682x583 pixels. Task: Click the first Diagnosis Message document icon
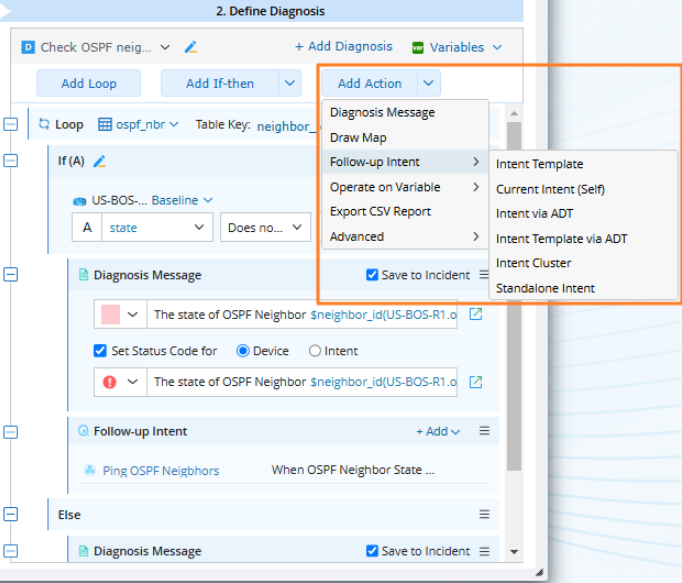[x=83, y=275]
